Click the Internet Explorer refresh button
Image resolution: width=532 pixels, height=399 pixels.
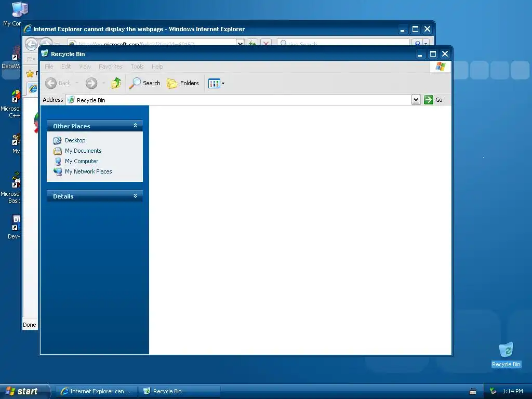pos(252,44)
